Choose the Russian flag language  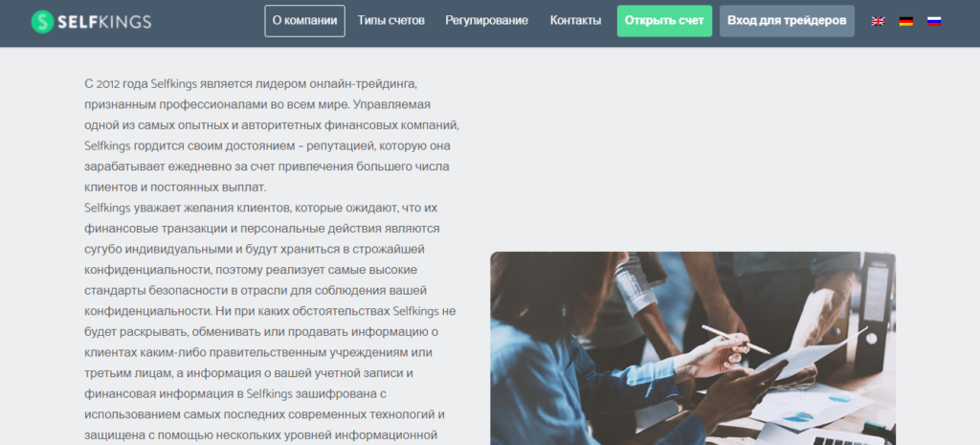tap(934, 21)
